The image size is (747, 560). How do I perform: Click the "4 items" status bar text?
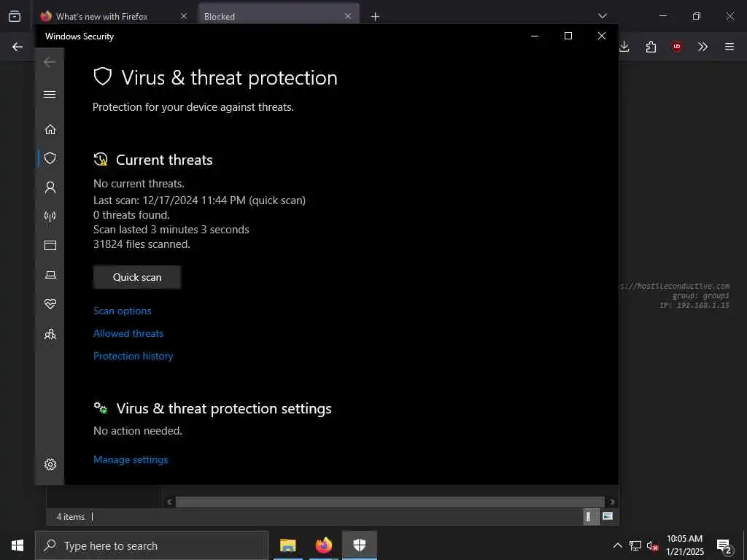(x=71, y=517)
